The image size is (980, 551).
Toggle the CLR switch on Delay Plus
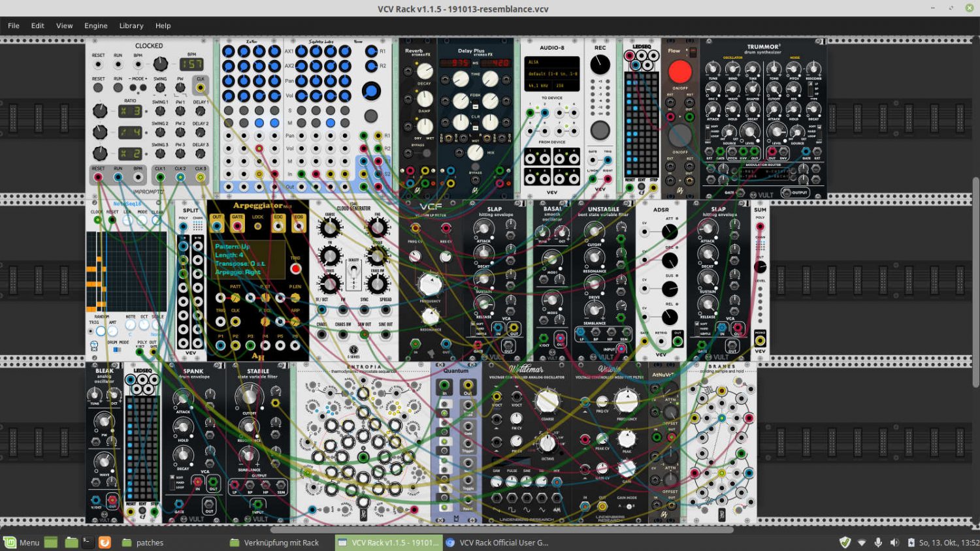point(476,126)
